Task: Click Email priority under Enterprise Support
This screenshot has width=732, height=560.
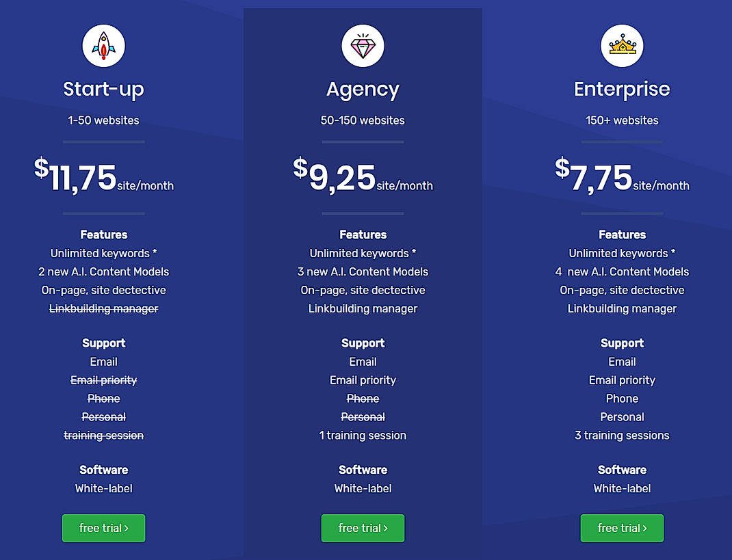Action: [x=622, y=380]
